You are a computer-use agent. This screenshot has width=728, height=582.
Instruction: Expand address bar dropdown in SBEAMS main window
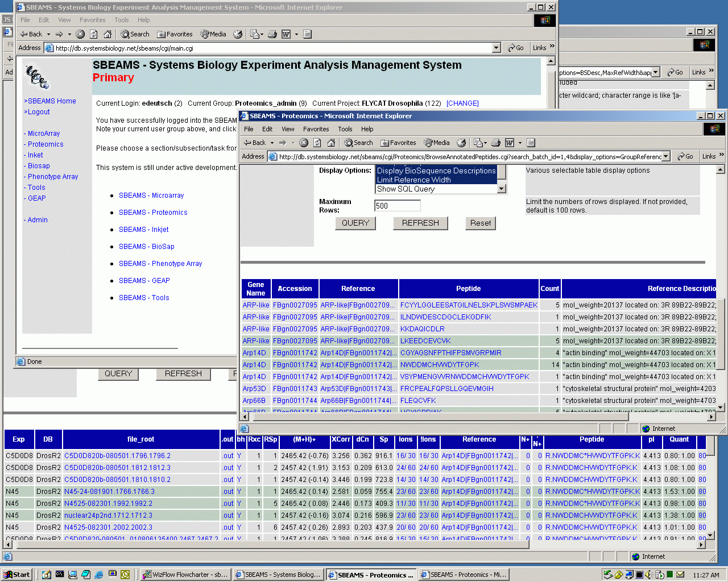point(496,48)
